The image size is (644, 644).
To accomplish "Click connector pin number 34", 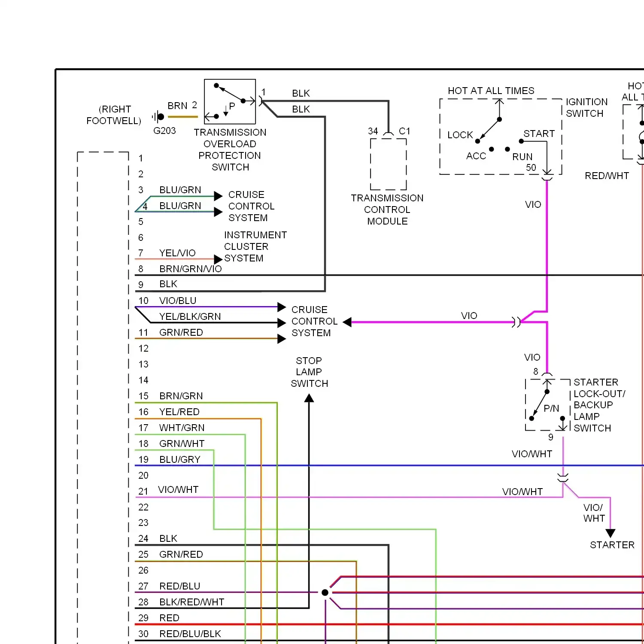I will click(x=373, y=131).
